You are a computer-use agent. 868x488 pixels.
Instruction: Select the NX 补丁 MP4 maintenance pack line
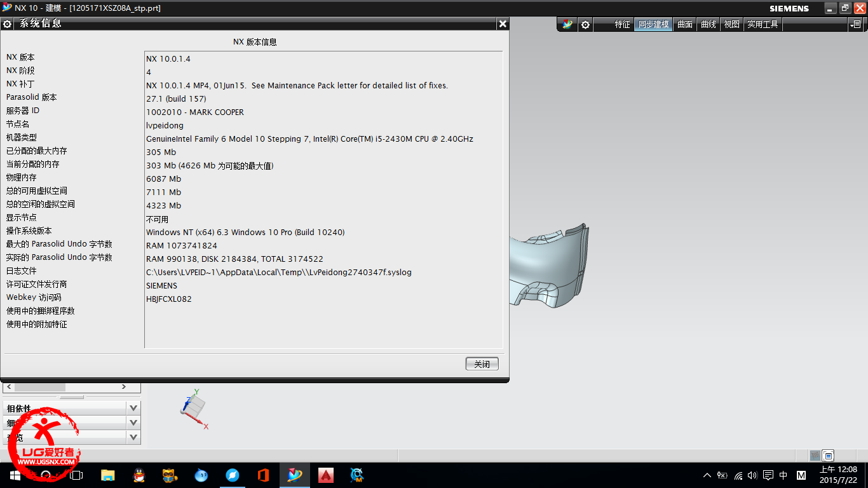tap(297, 85)
